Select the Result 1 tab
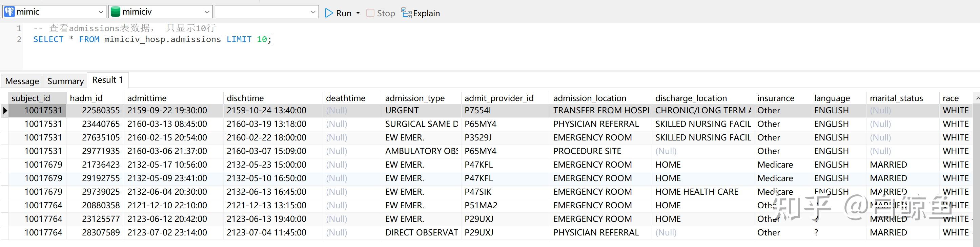 pyautogui.click(x=107, y=80)
